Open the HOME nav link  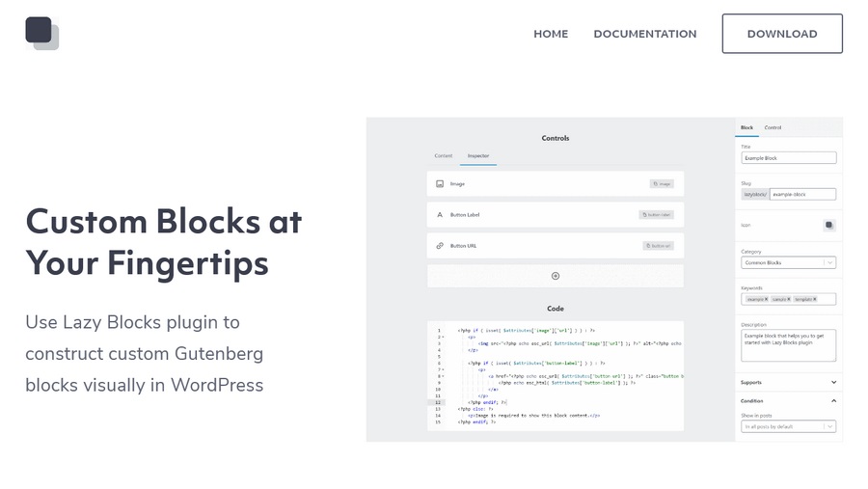pos(551,34)
